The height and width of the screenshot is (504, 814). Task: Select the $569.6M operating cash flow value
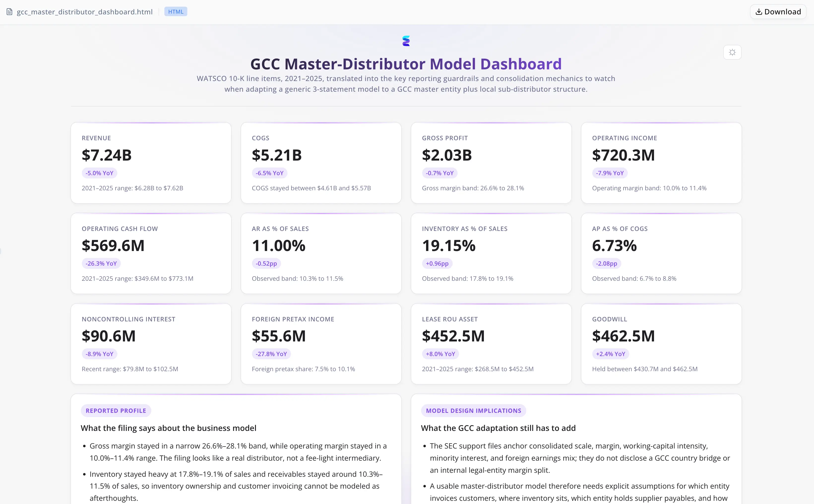pos(113,246)
